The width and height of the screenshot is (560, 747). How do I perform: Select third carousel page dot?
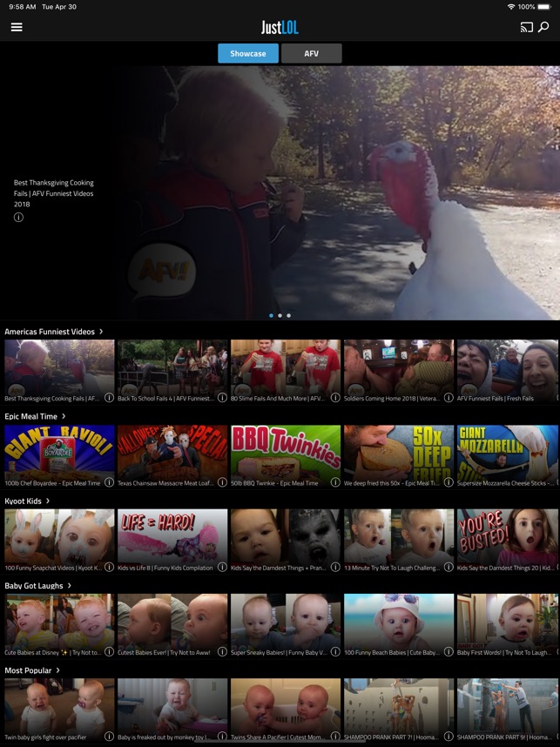click(288, 315)
